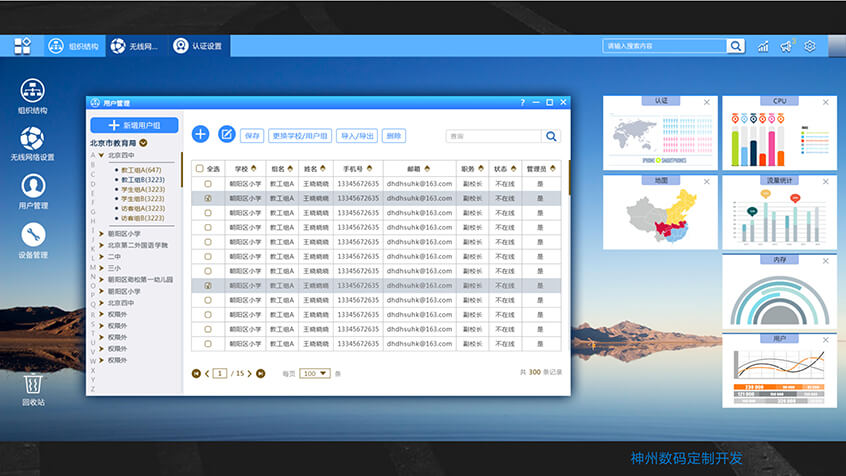Check the first table row checkbox

coord(208,184)
